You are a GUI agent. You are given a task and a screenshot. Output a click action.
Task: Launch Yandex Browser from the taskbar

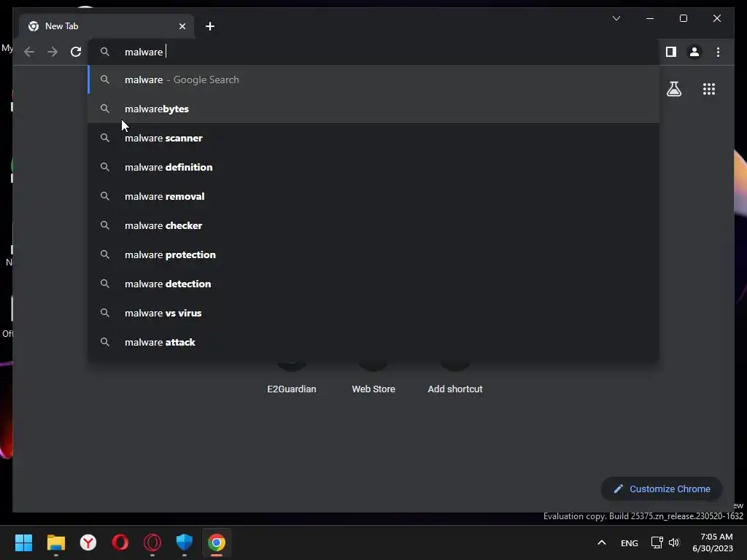(88, 542)
